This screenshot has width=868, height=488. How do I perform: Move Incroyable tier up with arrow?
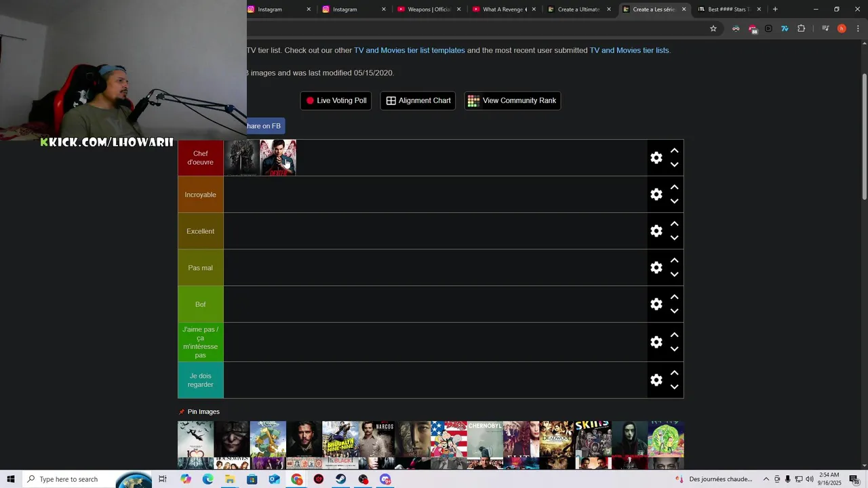(674, 188)
